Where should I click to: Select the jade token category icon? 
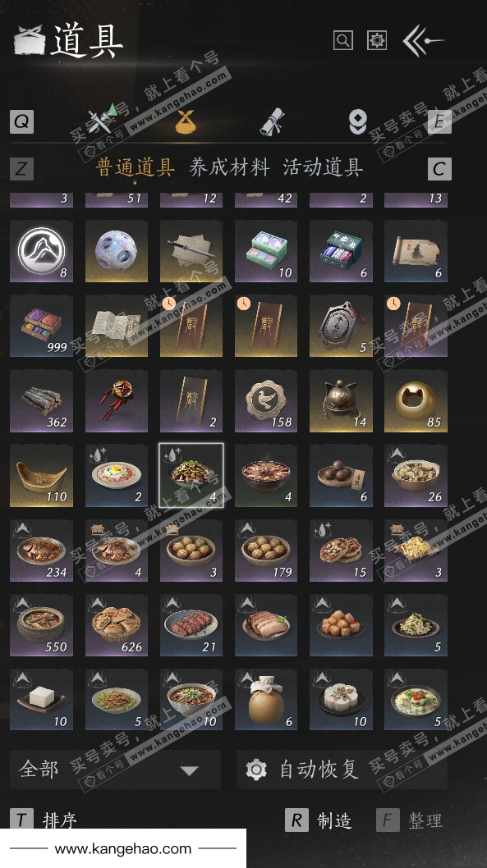(x=358, y=121)
